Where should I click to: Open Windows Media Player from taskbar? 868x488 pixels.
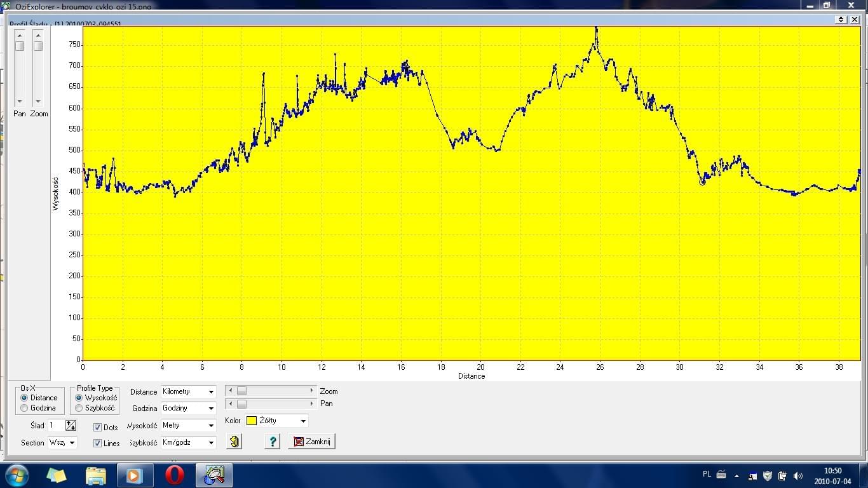click(x=135, y=475)
